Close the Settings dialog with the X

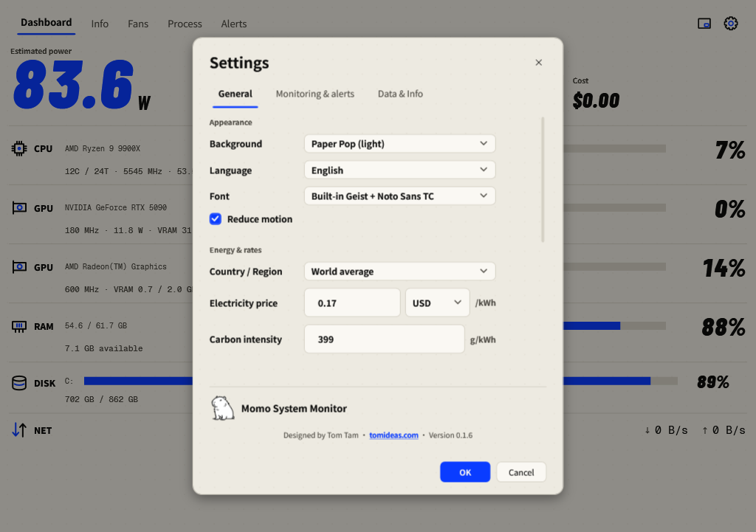[x=538, y=63]
